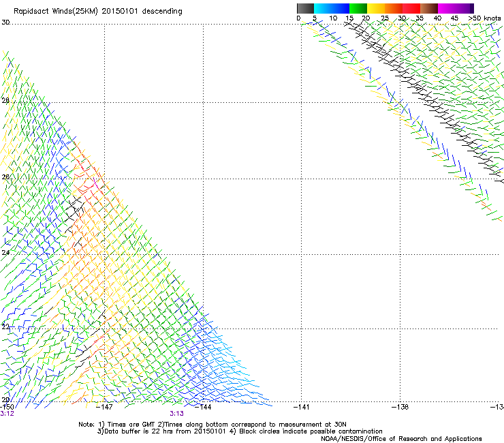This screenshot has height=443, width=504.
Task: Click the "40" label under the color bar
Action: [x=437, y=18]
